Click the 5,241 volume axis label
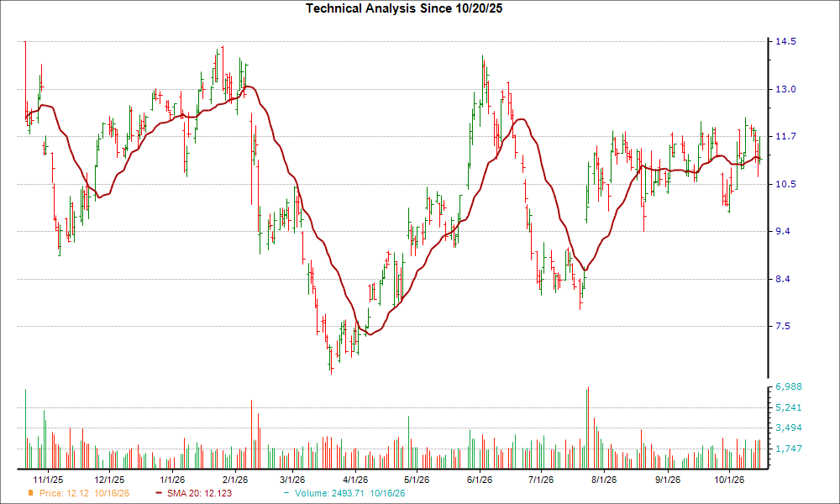Viewport: 840px width, 504px height. 789,407
